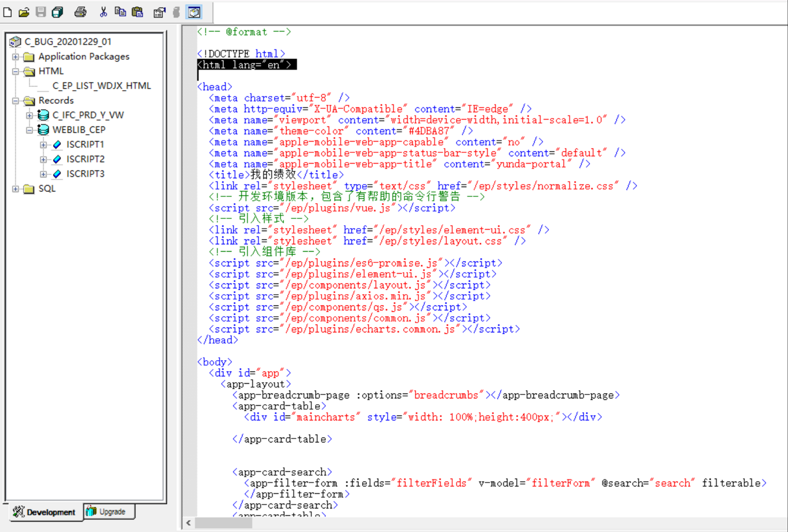Screen dimensions: 788x532
Task: Click the Save All stacked disks icon
Action: click(x=57, y=12)
